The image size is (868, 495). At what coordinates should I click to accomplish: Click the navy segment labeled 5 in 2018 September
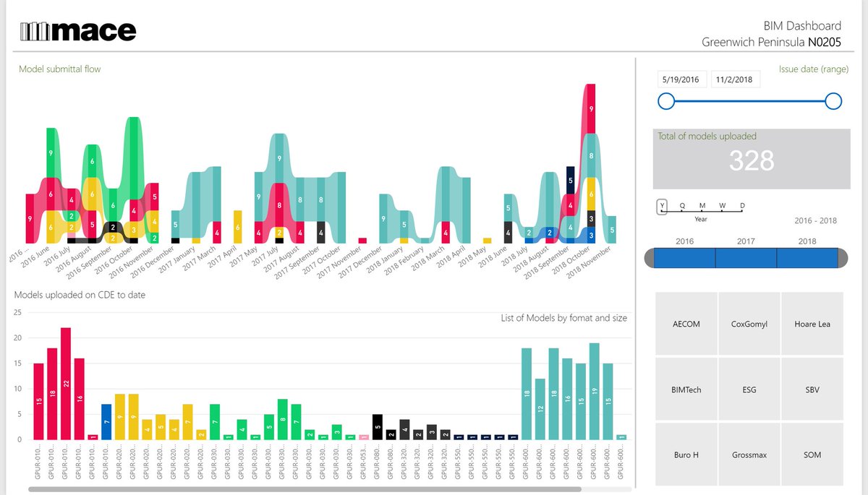tap(570, 180)
